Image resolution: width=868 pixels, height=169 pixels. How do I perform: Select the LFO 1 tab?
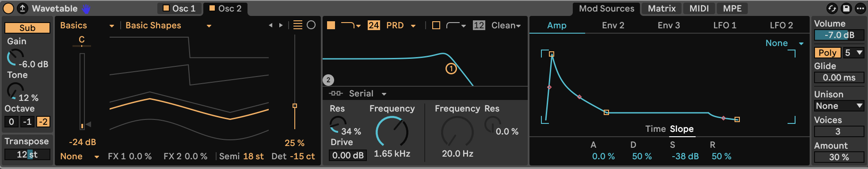(725, 25)
